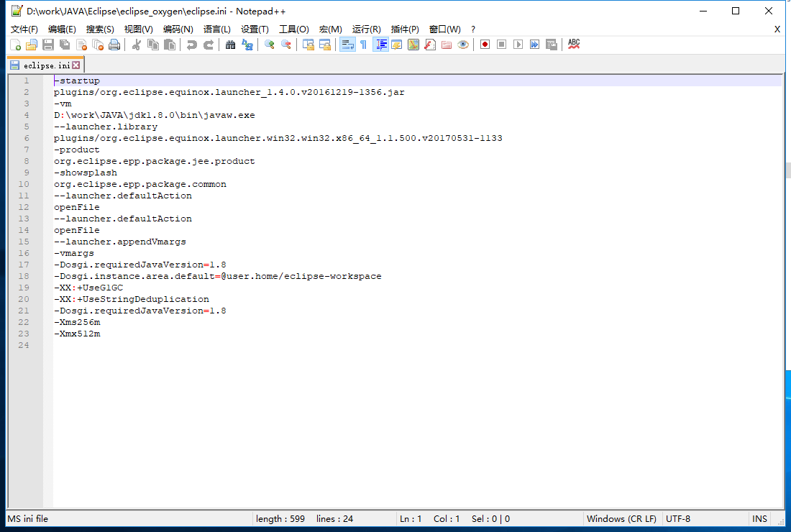The width and height of the screenshot is (791, 532).
Task: Open the 语言(L) menu
Action: pos(217,29)
